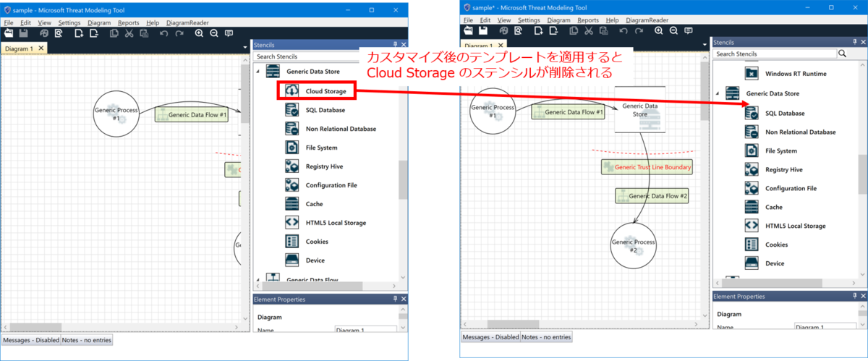The height and width of the screenshot is (361, 868).
Task: Open Edit menu in right window
Action: [x=485, y=20]
